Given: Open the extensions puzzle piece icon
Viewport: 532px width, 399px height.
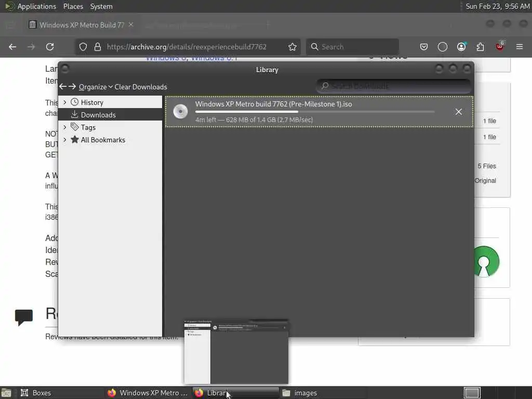Looking at the screenshot, I should (x=480, y=47).
